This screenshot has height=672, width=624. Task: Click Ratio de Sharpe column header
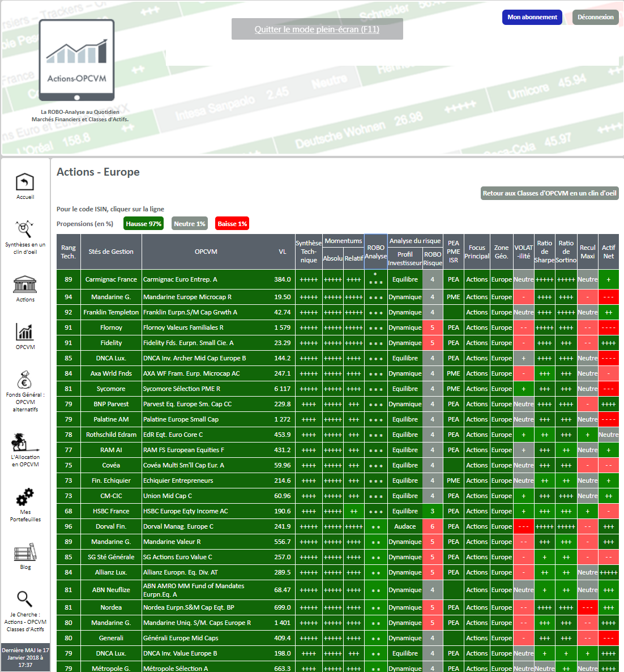[544, 252]
